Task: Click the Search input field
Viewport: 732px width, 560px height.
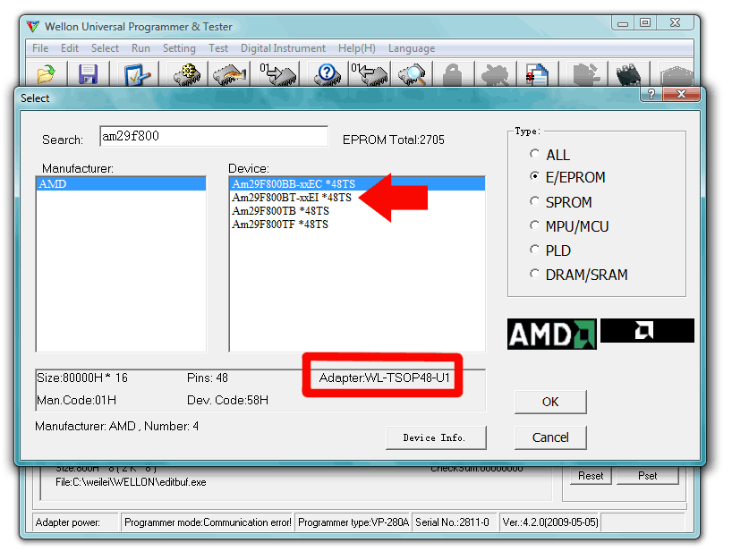Action: pos(214,136)
